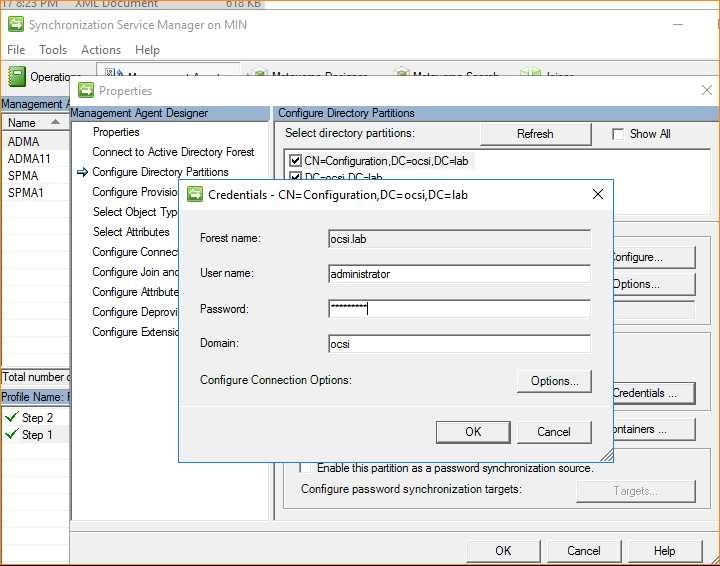Open the File menu
The height and width of the screenshot is (566, 720).
[x=16, y=50]
